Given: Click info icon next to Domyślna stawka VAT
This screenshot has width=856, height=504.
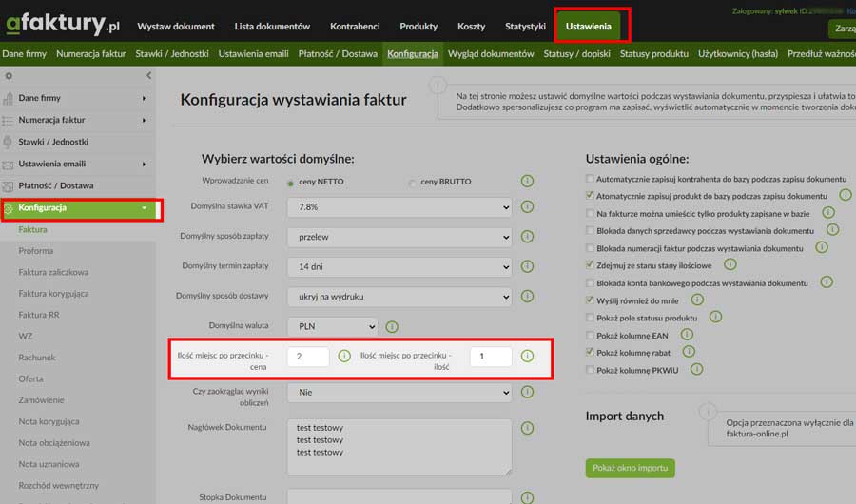Looking at the screenshot, I should pyautogui.click(x=527, y=207).
